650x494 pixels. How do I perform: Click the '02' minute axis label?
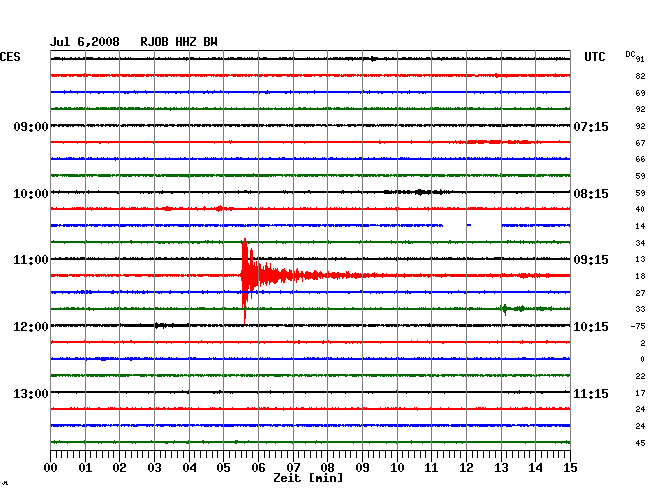119,468
